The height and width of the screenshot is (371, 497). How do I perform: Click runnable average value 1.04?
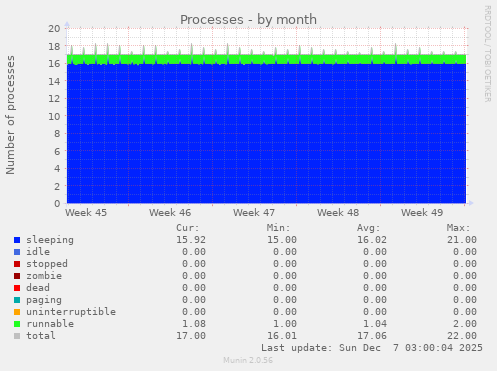375,324
